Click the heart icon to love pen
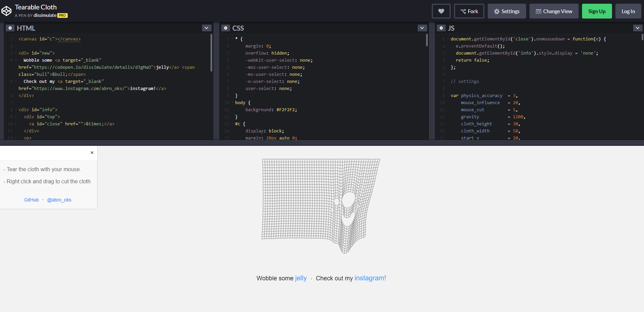This screenshot has width=644, height=312. 441,11
